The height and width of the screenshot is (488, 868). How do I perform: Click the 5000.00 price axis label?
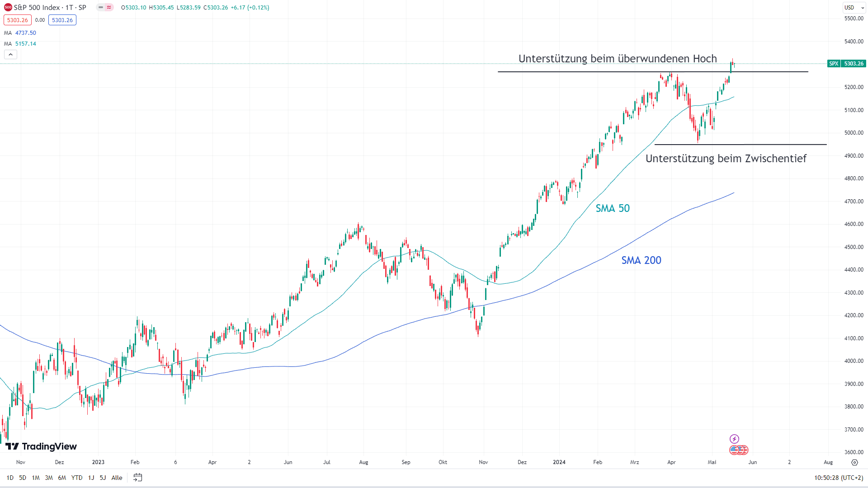pyautogui.click(x=854, y=133)
